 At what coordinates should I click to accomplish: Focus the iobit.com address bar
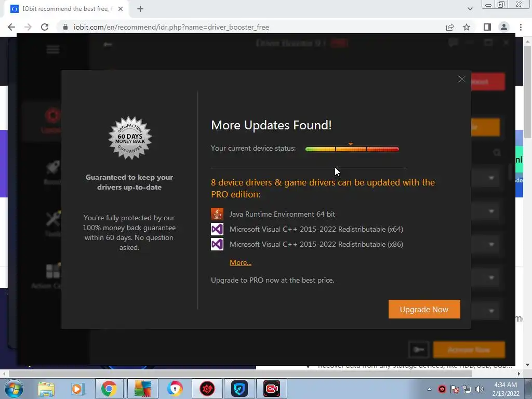[251, 27]
